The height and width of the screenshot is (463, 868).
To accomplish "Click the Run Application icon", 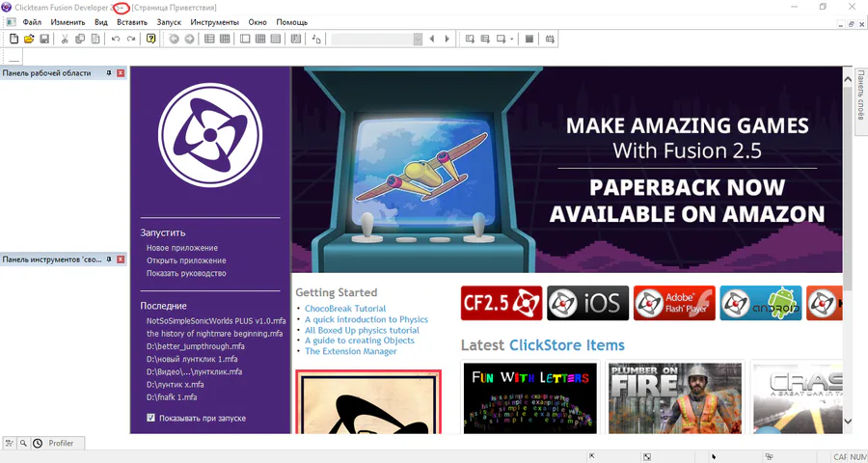I will [485, 39].
